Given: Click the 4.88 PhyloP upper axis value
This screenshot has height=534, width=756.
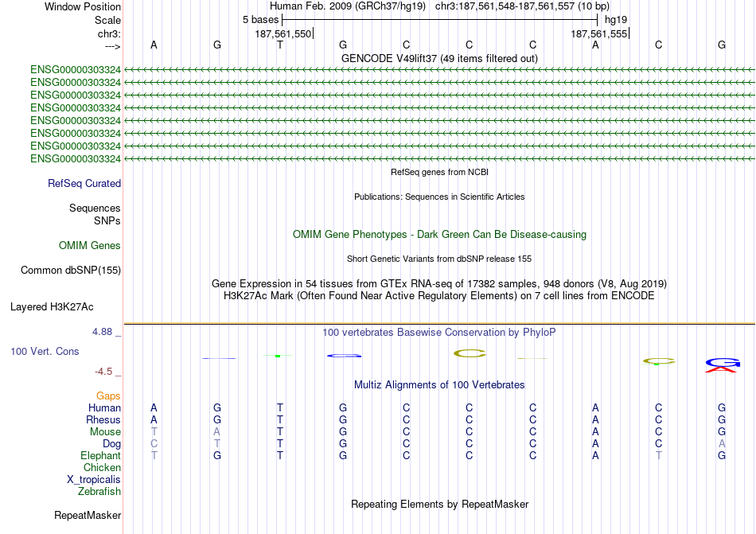Looking at the screenshot, I should tap(102, 332).
